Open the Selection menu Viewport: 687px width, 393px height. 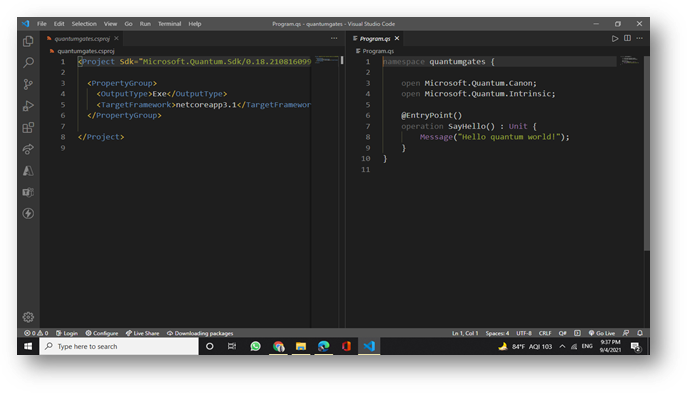(x=84, y=24)
